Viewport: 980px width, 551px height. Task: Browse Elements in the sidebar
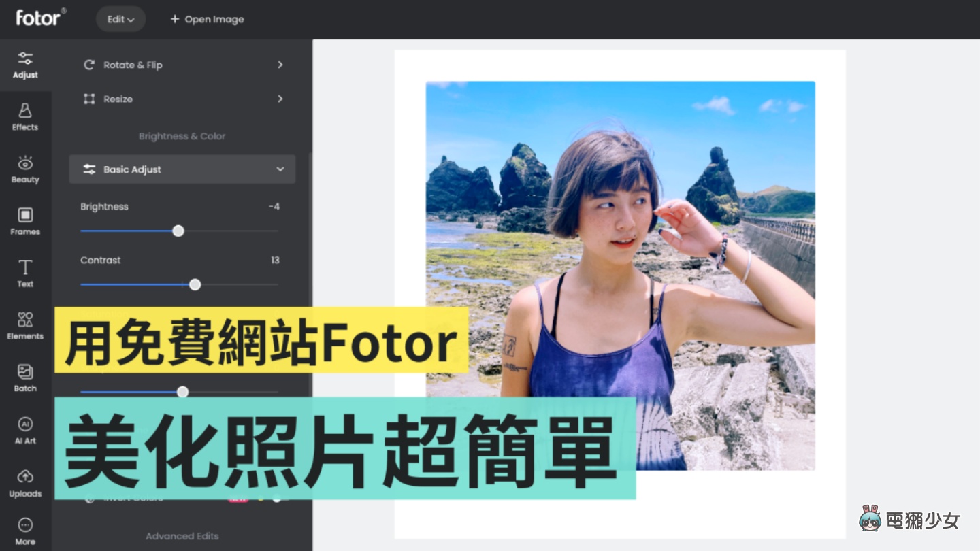coord(25,327)
